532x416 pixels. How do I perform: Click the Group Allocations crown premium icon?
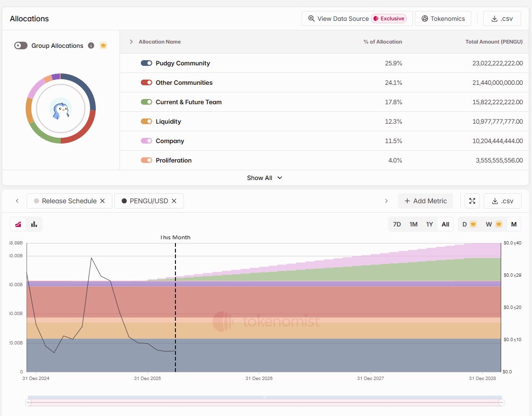(103, 45)
